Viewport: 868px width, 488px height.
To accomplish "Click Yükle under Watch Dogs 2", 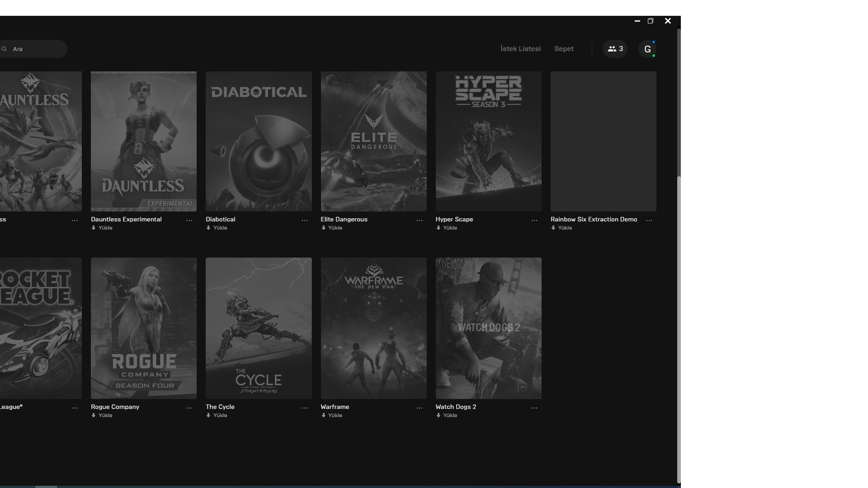I will 447,415.
